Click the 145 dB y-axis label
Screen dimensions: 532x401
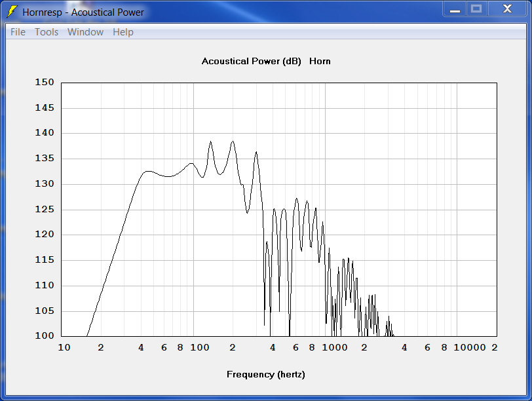45,107
